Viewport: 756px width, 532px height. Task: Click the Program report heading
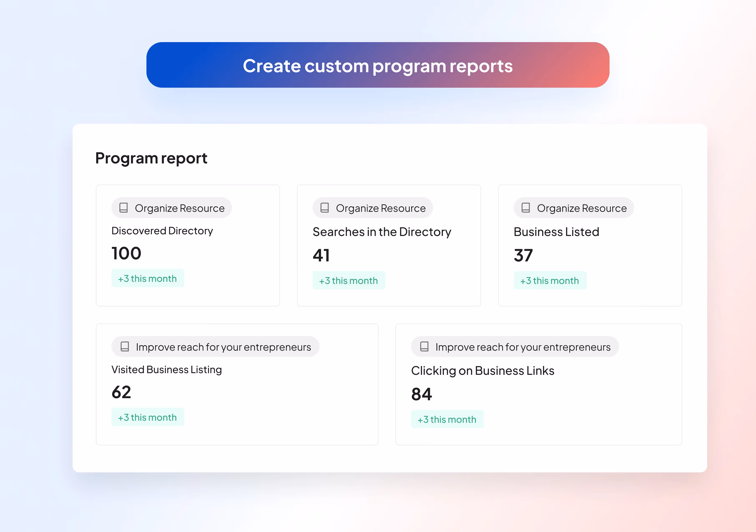click(x=151, y=158)
